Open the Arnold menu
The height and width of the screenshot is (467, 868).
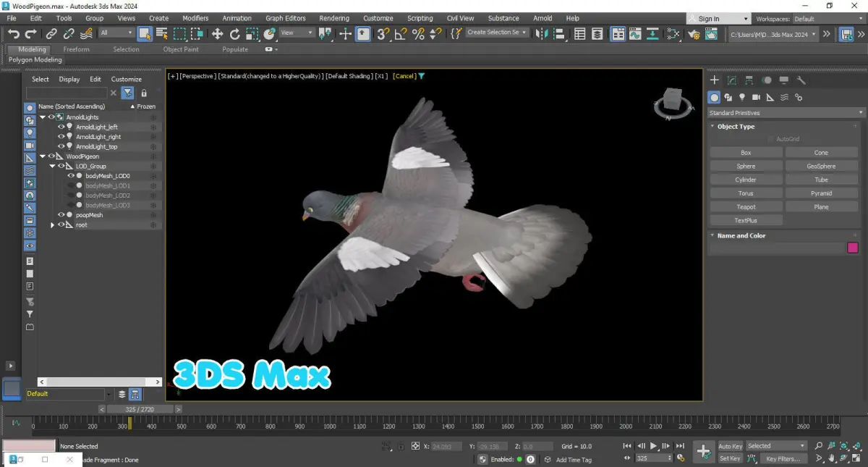coord(542,19)
